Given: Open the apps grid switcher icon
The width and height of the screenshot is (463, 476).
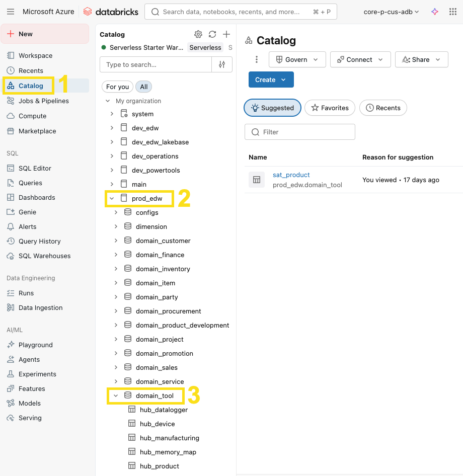Looking at the screenshot, I should 452,12.
